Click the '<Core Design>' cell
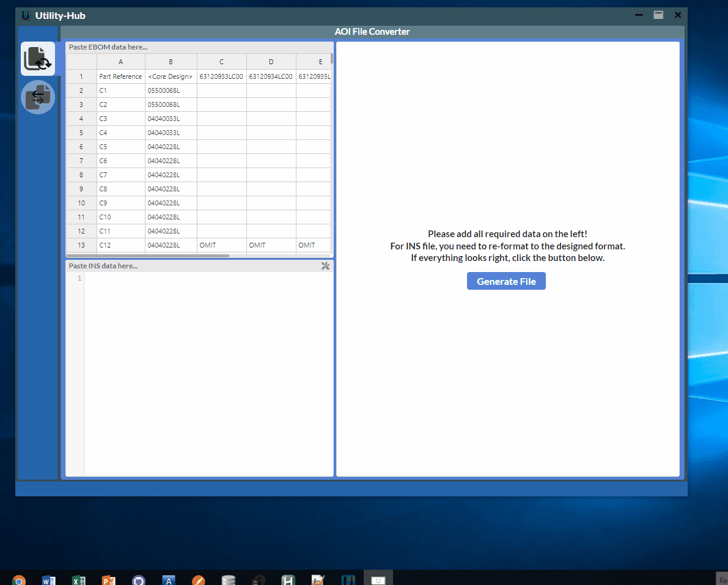Image resolution: width=728 pixels, height=585 pixels. (171, 76)
